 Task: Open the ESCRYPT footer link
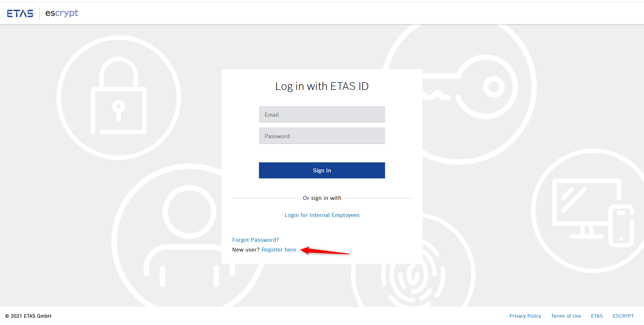click(x=623, y=316)
